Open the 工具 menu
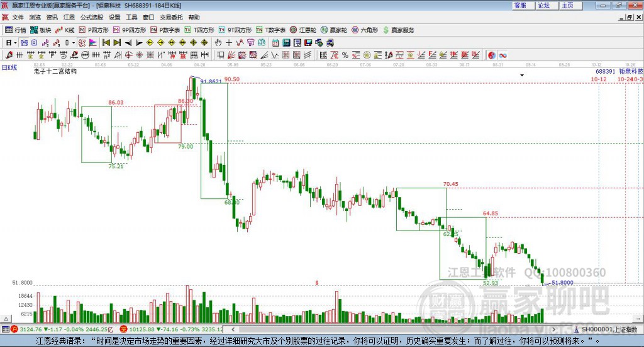The image size is (644, 347). point(131,17)
